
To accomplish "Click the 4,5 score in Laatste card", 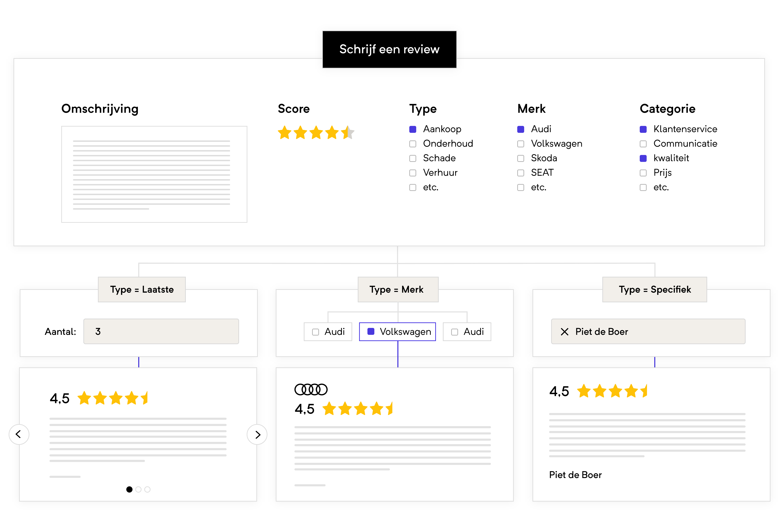I will coord(59,398).
